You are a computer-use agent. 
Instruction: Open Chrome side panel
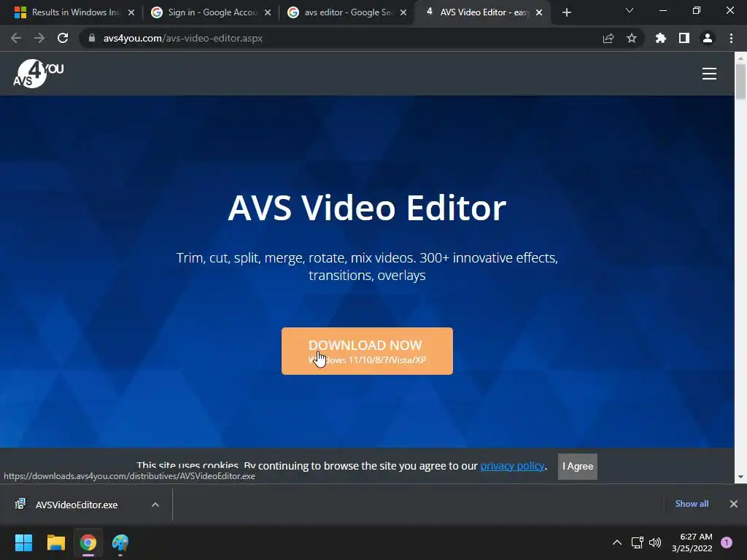click(x=684, y=38)
